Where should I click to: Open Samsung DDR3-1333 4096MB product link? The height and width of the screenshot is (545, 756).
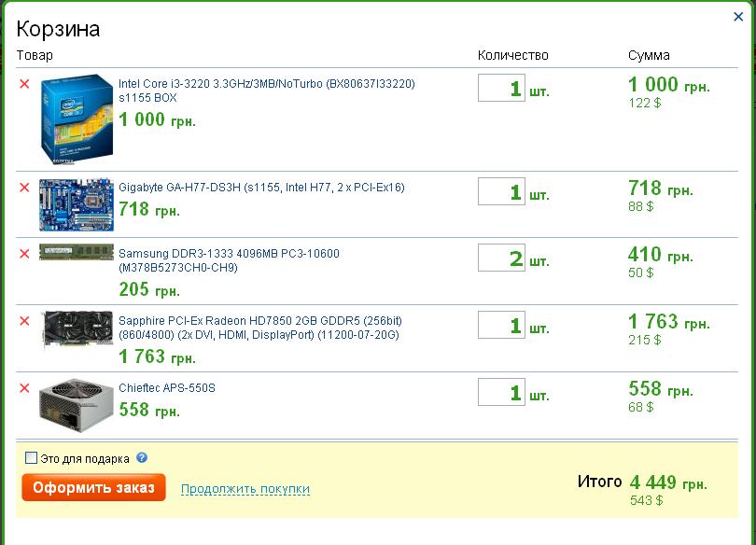point(229,260)
